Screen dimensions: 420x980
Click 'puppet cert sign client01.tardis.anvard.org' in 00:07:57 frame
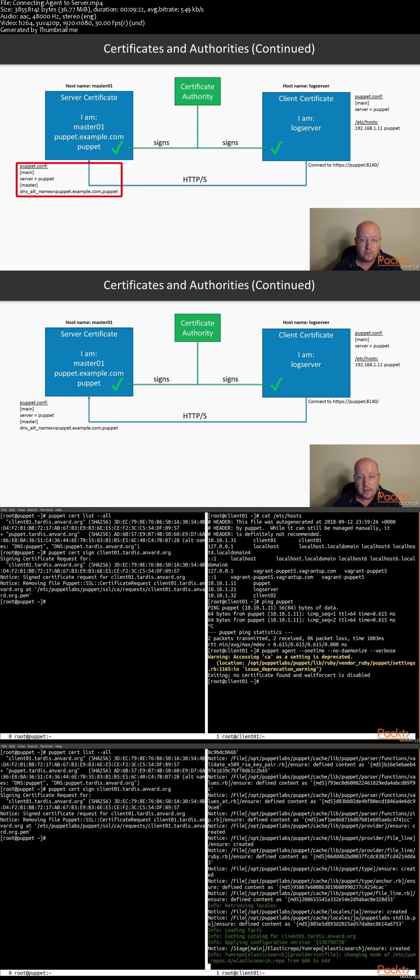click(110, 789)
